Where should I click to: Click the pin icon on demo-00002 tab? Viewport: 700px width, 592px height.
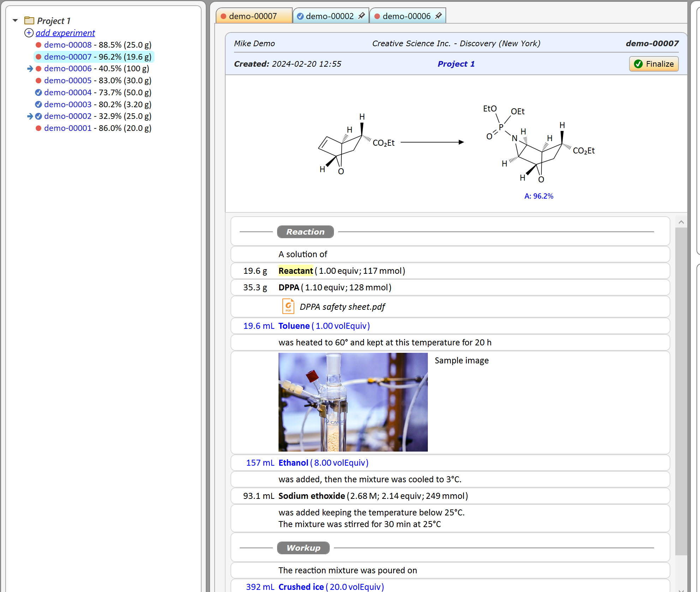click(x=361, y=16)
